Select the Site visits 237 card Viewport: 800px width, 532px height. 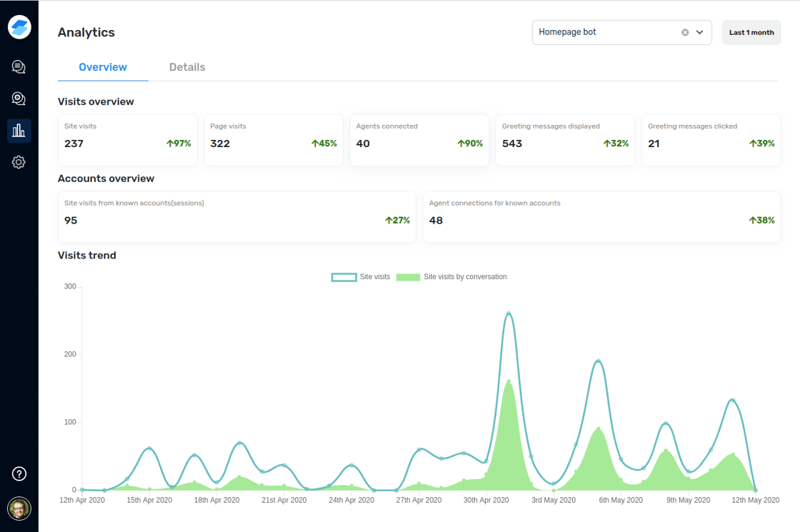click(128, 140)
